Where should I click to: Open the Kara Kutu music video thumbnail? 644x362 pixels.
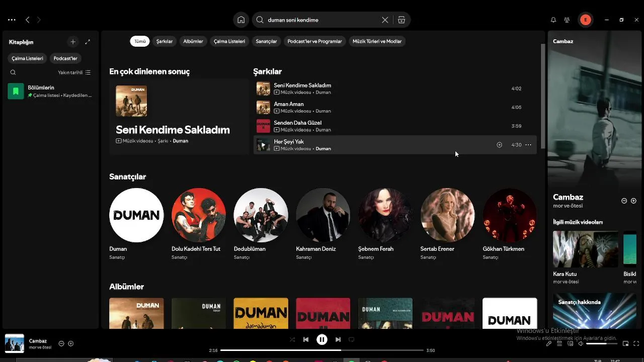pos(586,249)
